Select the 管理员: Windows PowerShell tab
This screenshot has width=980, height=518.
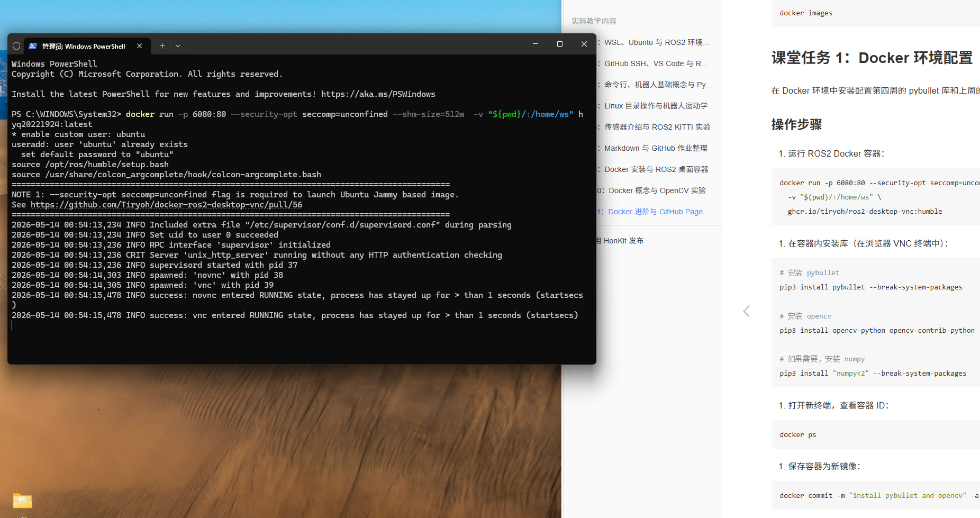click(x=87, y=46)
